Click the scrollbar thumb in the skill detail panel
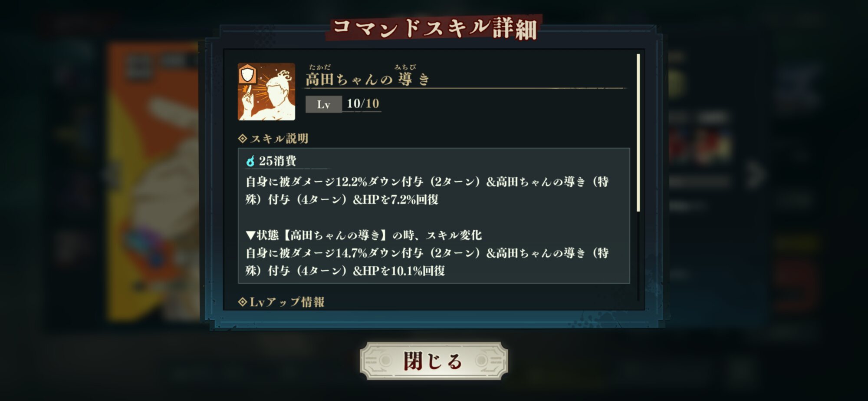This screenshot has height=401, width=868. coord(638,133)
